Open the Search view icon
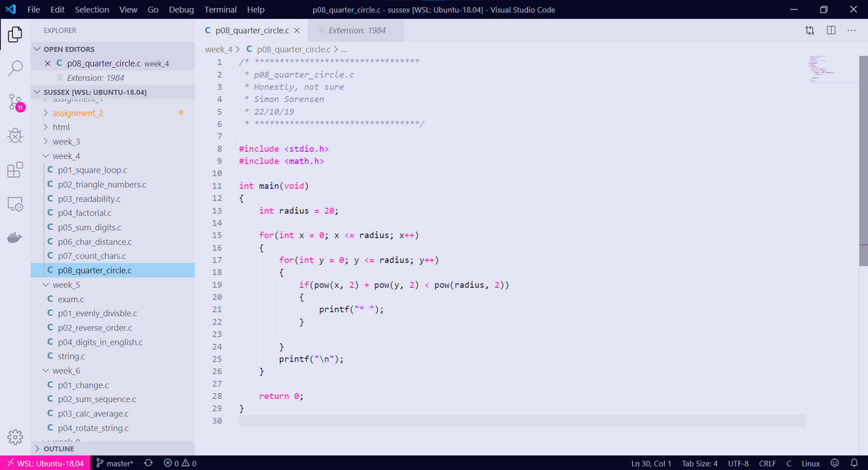 tap(15, 67)
